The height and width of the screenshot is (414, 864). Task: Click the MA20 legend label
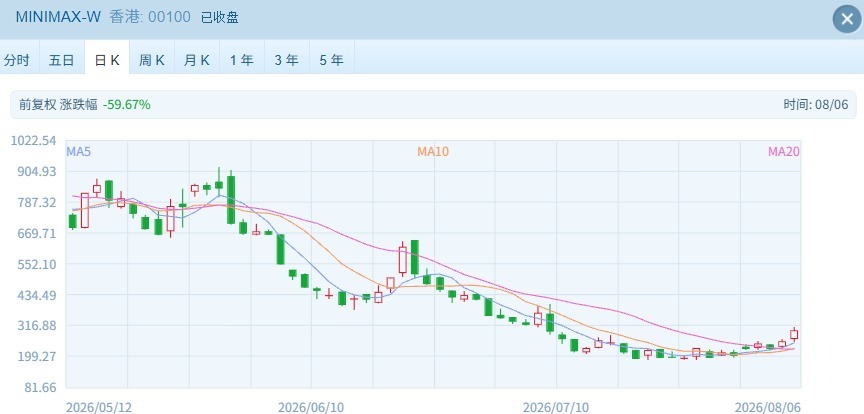click(784, 152)
